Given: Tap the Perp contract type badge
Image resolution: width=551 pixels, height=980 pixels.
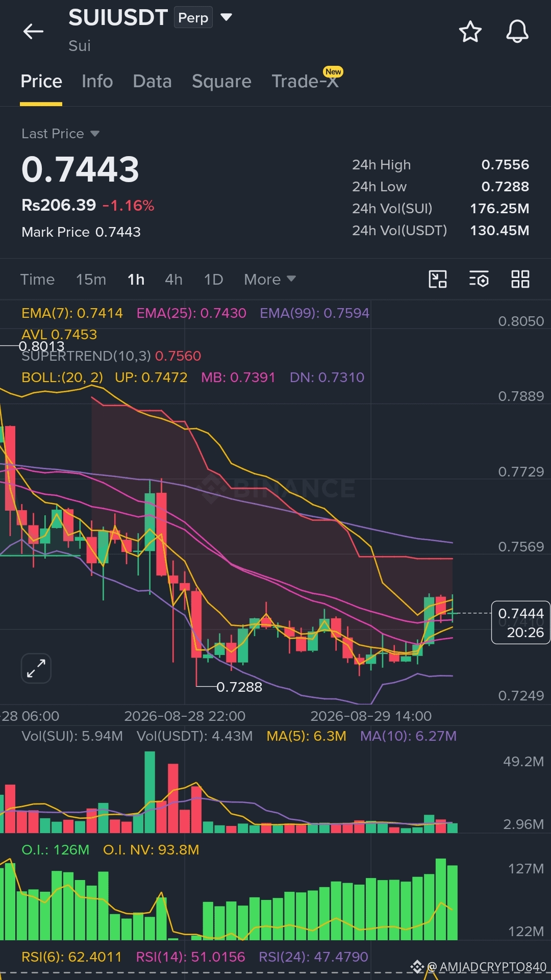Looking at the screenshot, I should (x=193, y=18).
